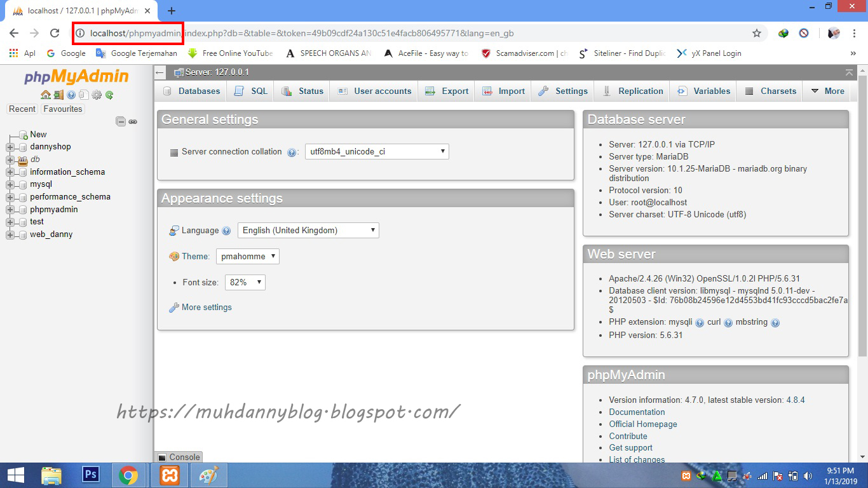Click the Home icon in the navigation panel
Image resolution: width=868 pixels, height=488 pixels.
point(46,95)
